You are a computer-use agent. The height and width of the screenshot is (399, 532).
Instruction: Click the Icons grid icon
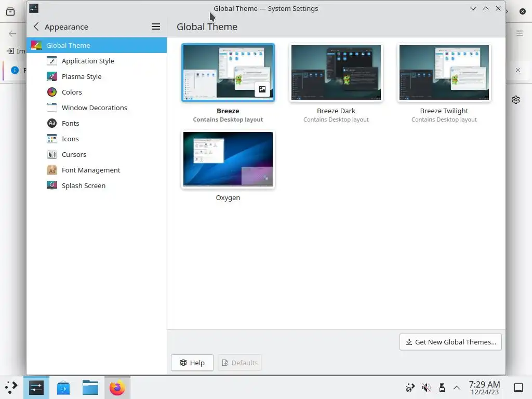(x=52, y=139)
